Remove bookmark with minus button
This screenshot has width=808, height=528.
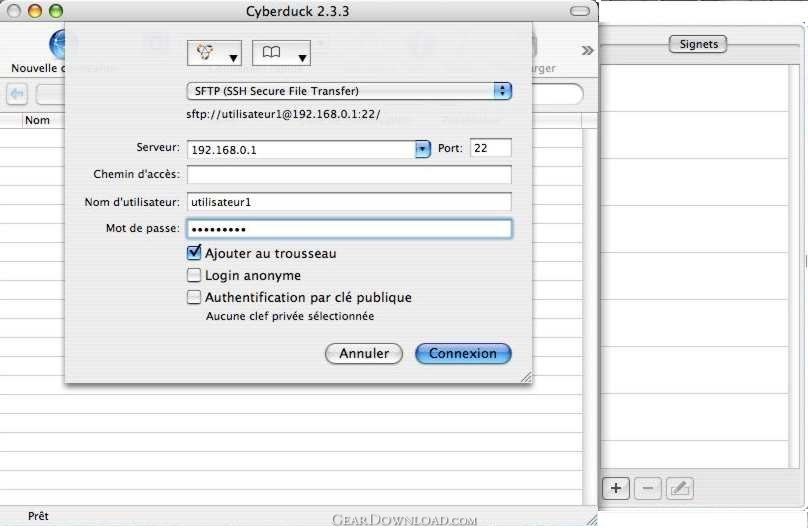point(648,488)
